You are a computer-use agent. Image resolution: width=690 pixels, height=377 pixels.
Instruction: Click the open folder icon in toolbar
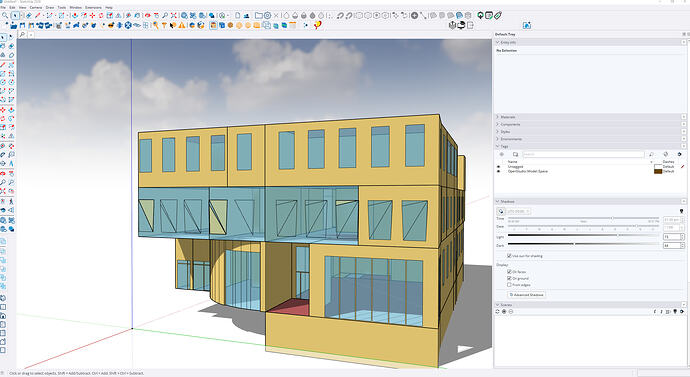click(259, 15)
